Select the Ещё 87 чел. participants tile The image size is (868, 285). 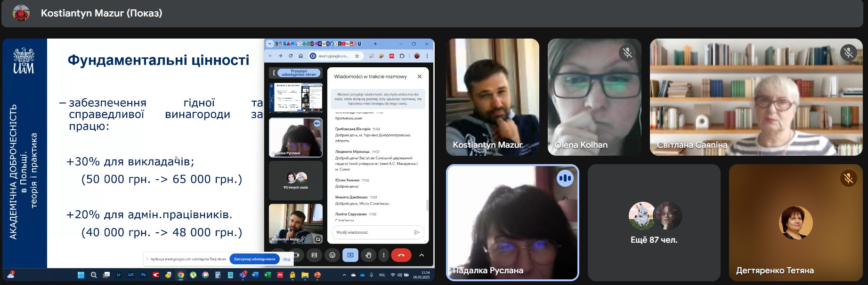(654, 222)
